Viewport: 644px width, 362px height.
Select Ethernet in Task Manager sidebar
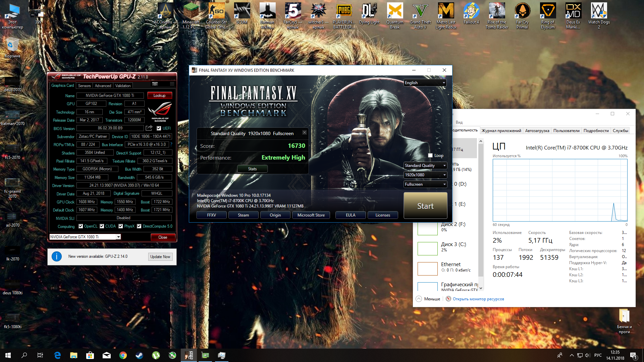(450, 264)
